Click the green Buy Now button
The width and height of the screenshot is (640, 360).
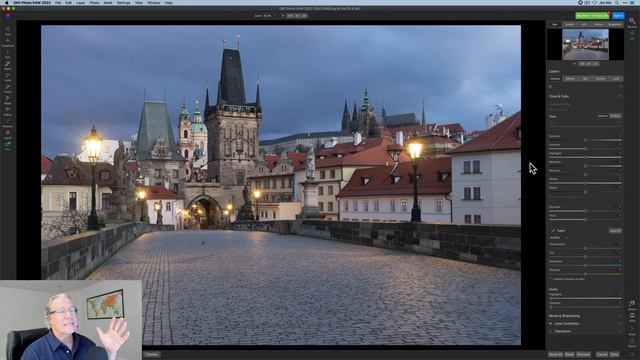click(x=592, y=16)
